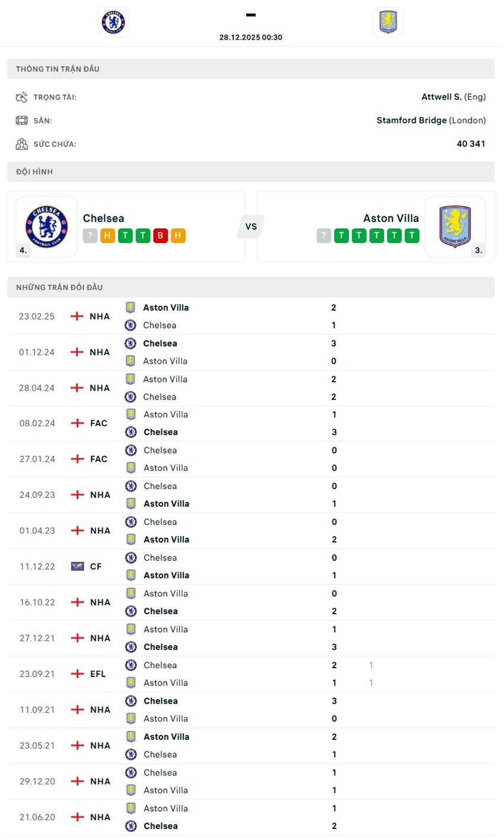Screen dimensions: 504x839
Task: Click the capacity icon beside SỨC CHỨA
Action: 22,143
